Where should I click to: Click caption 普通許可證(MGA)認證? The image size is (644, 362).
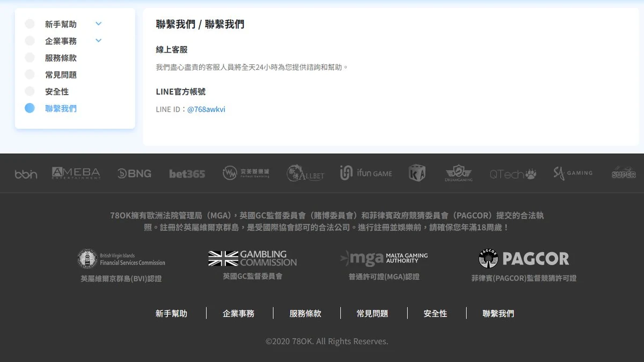(384, 277)
